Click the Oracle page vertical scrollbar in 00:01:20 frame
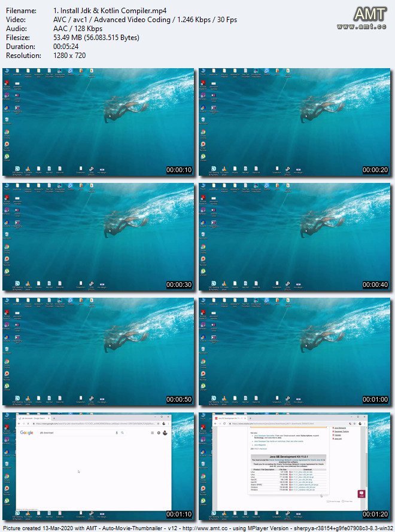Screen dimensions: 395x532 (366, 468)
